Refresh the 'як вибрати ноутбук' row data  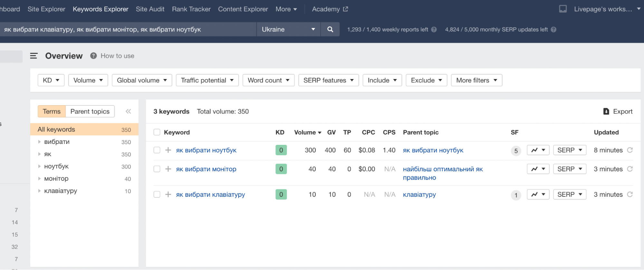click(x=630, y=150)
